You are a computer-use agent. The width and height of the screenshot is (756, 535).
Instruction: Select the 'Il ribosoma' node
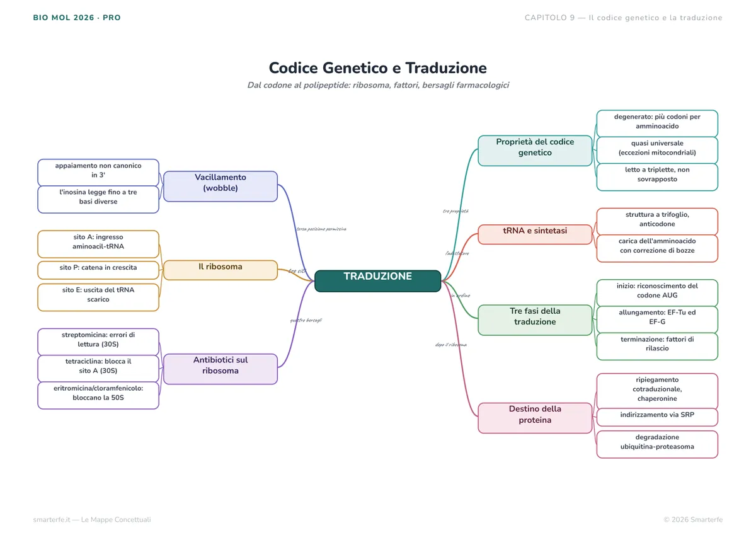220,270
